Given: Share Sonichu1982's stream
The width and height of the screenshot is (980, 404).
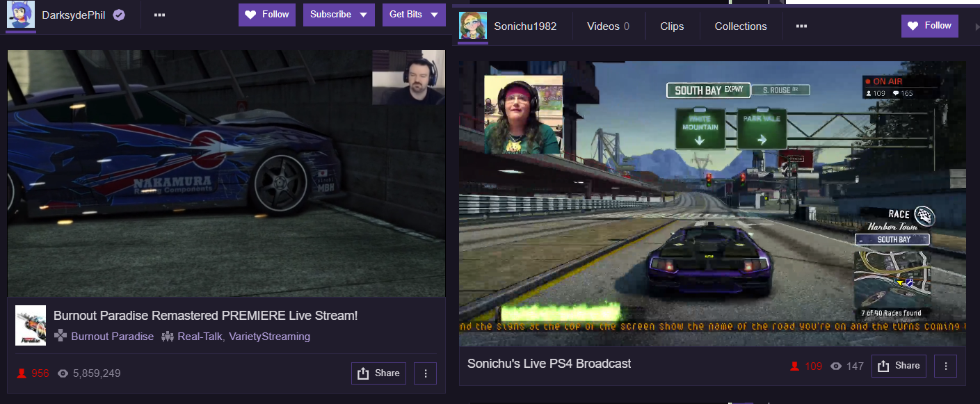Looking at the screenshot, I should 899,366.
